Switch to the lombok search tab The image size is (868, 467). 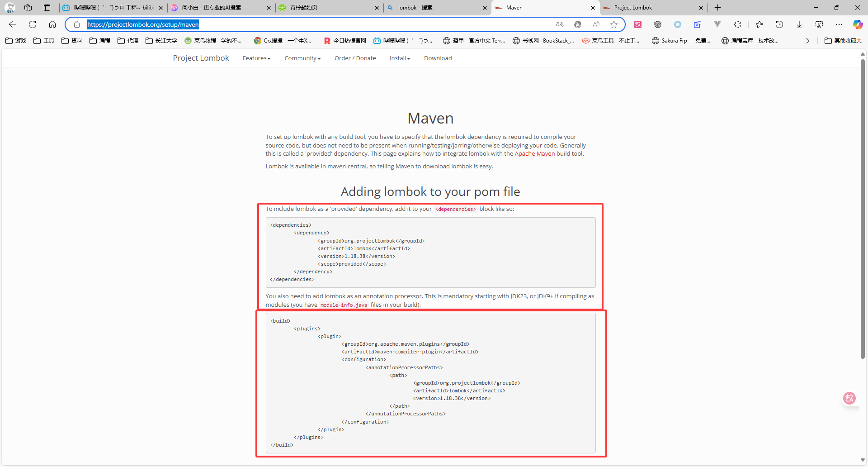tap(434, 8)
